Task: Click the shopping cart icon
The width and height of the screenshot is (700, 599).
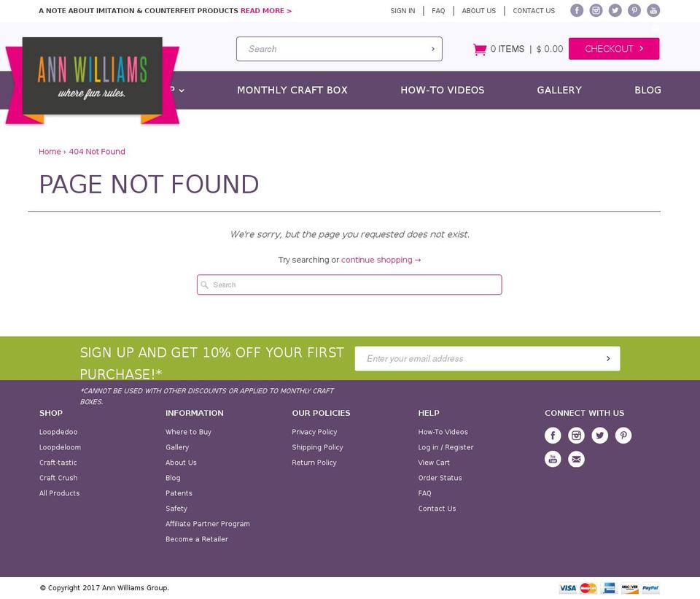Action: pyautogui.click(x=480, y=49)
